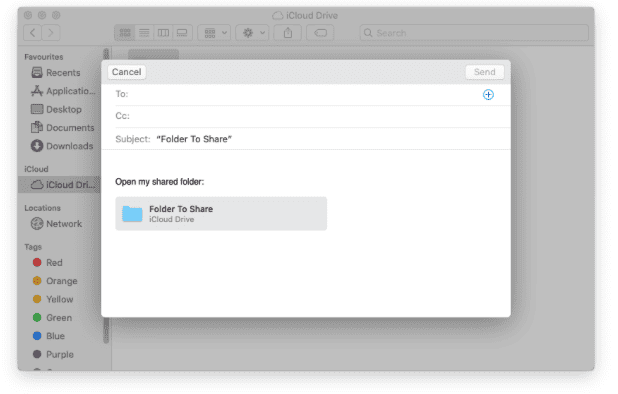
Task: Click the Tags section header
Action: coord(33,247)
